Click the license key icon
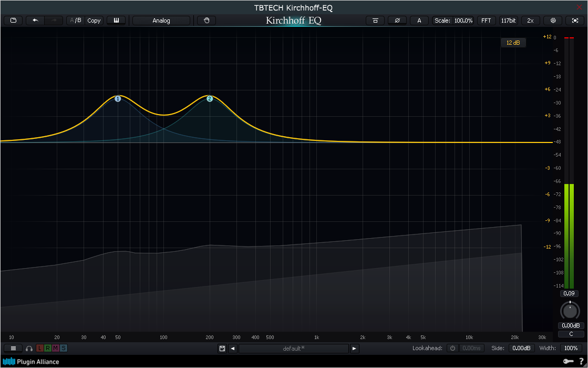 (568, 361)
